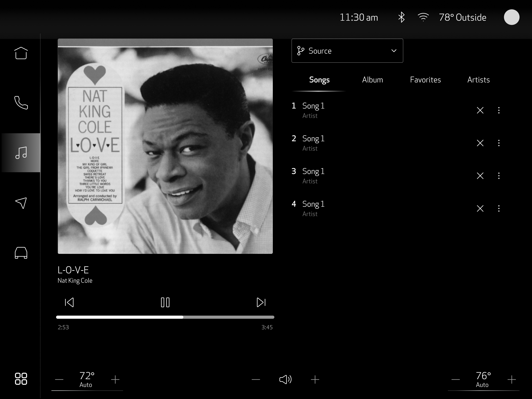Screen dimensions: 532x399
Task: Remove song number 4 from the list
Action: pos(480,208)
